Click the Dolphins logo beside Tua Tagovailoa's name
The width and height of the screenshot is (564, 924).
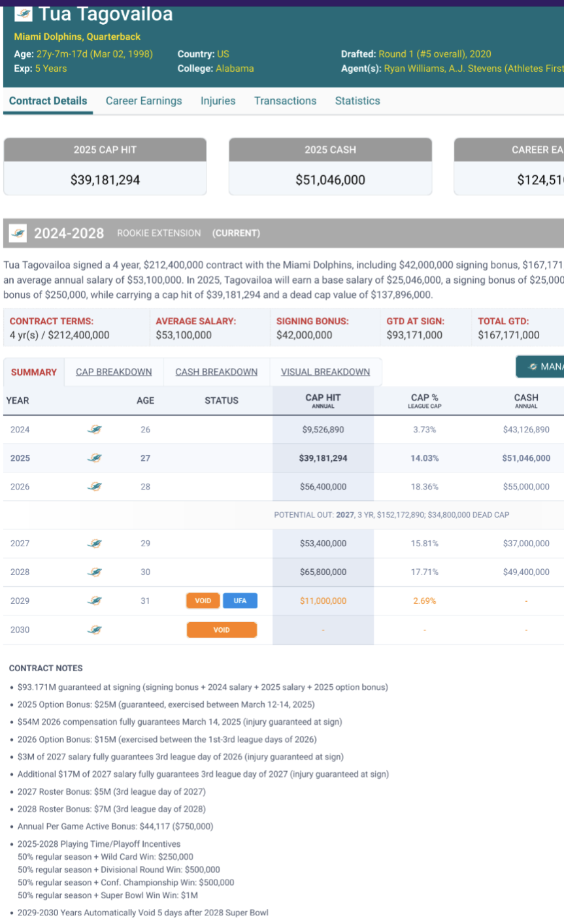[x=24, y=14]
